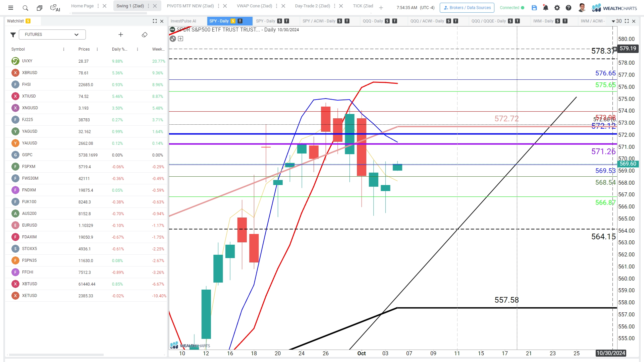Click the UVXY symbol icon
Image resolution: width=644 pixels, height=362 pixels.
pos(15,61)
